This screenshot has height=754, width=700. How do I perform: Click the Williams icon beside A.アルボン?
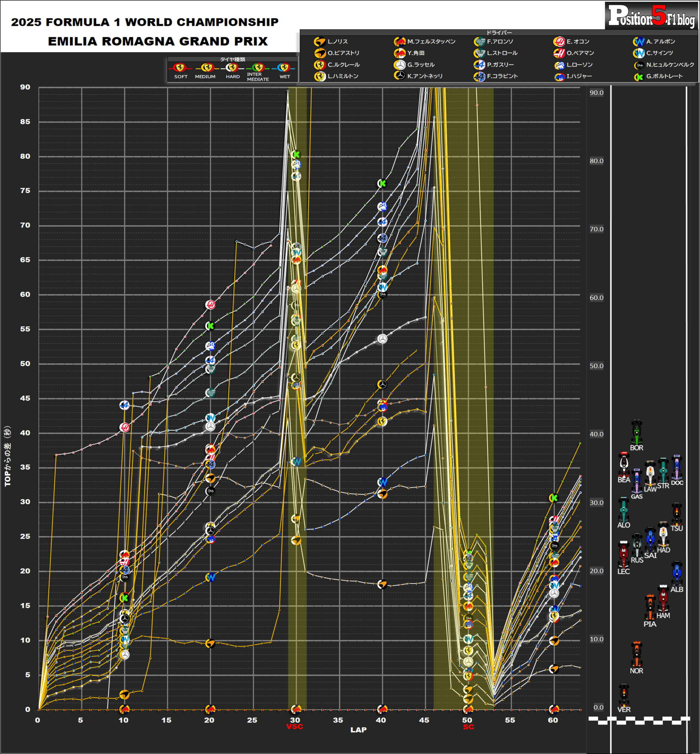tap(639, 42)
